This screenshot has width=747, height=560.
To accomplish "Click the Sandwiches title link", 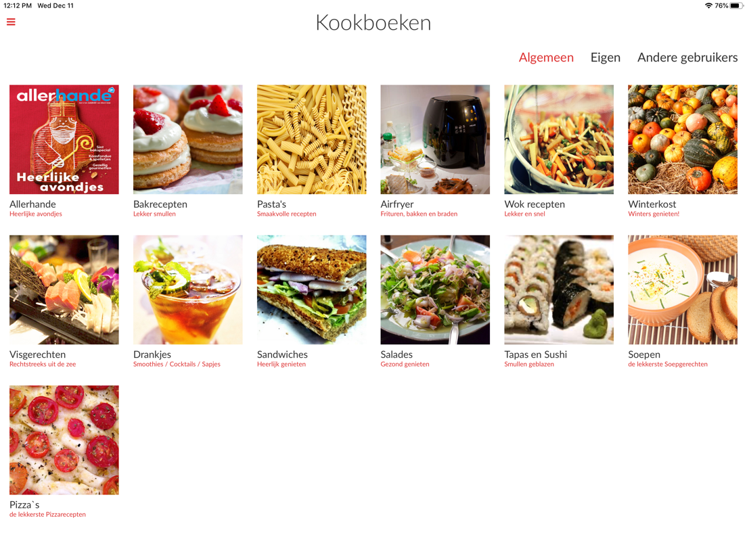I will tap(282, 354).
